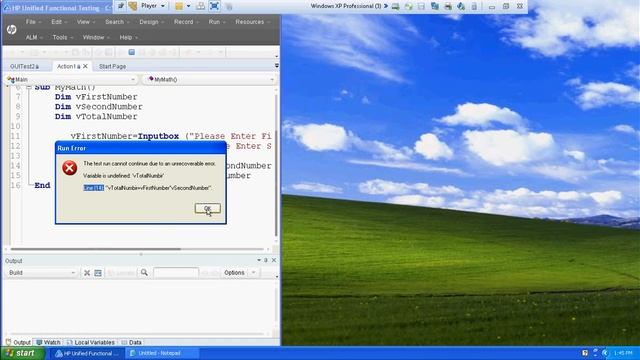The width and height of the screenshot is (640, 360).
Task: Click the taskbar clock
Action: coord(623,353)
